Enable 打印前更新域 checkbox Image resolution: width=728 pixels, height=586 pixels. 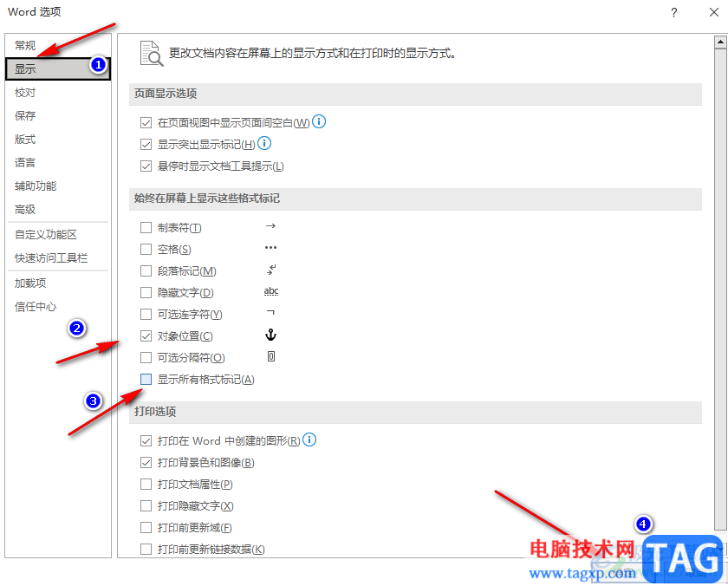146,528
